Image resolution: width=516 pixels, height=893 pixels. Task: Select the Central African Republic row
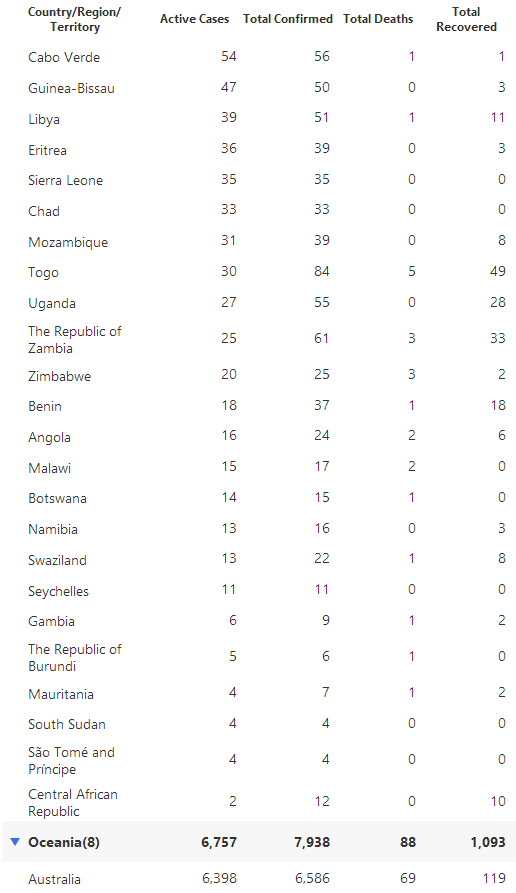(258, 802)
